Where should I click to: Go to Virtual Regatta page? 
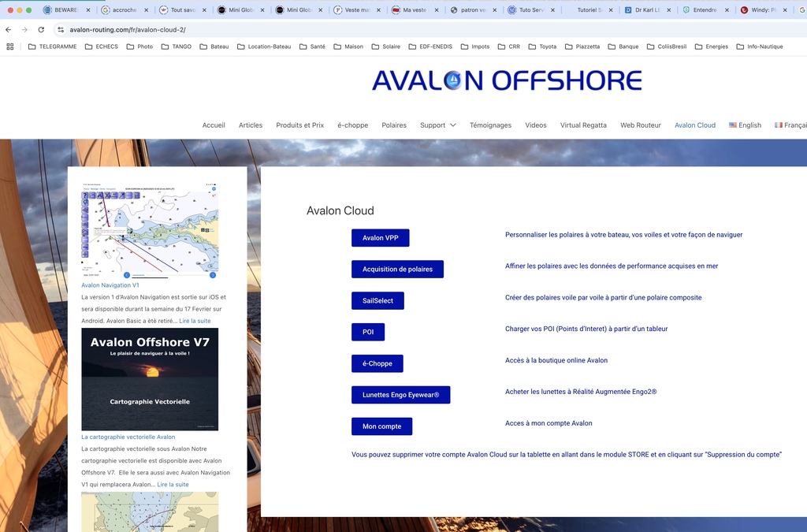click(583, 125)
